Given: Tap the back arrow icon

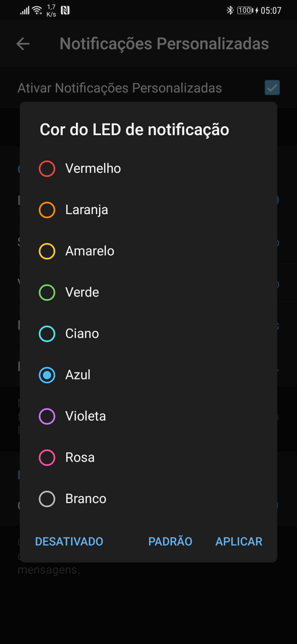Looking at the screenshot, I should (23, 44).
